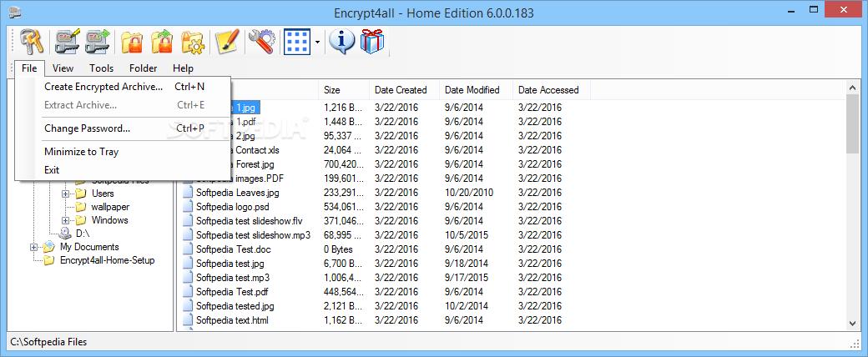The image size is (868, 357).
Task: Click the D:\ drive icon
Action: point(65,233)
